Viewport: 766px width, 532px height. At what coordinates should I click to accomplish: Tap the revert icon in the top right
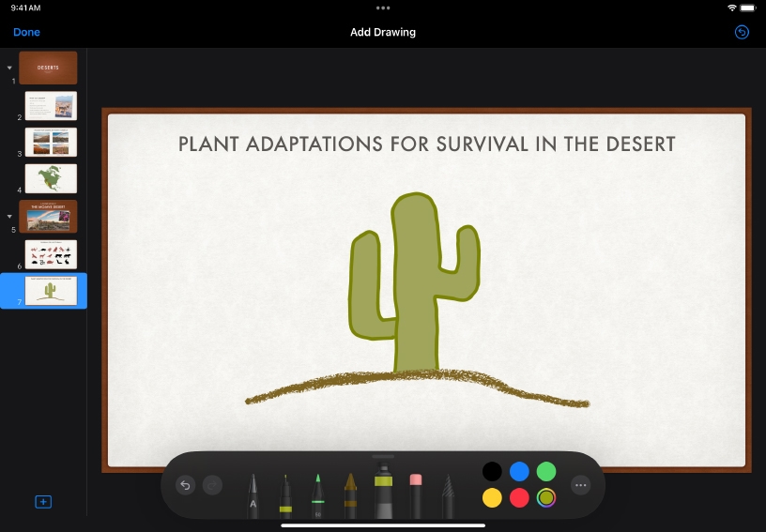[x=742, y=32]
